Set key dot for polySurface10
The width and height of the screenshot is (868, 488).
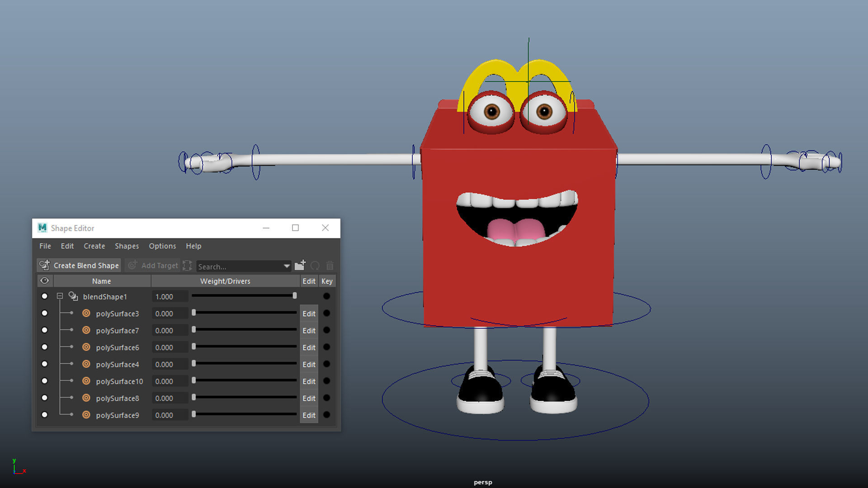click(326, 381)
